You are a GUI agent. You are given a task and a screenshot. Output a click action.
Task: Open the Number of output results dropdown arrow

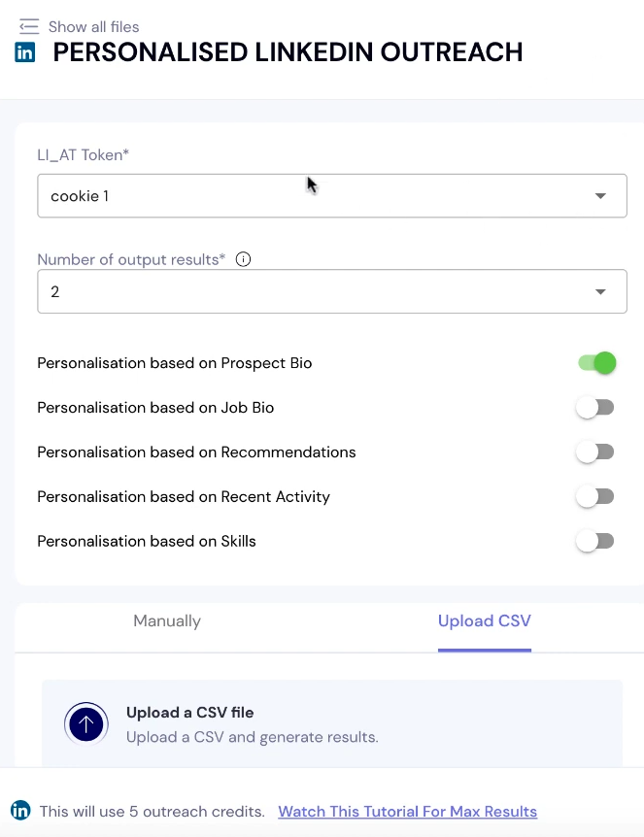point(600,291)
